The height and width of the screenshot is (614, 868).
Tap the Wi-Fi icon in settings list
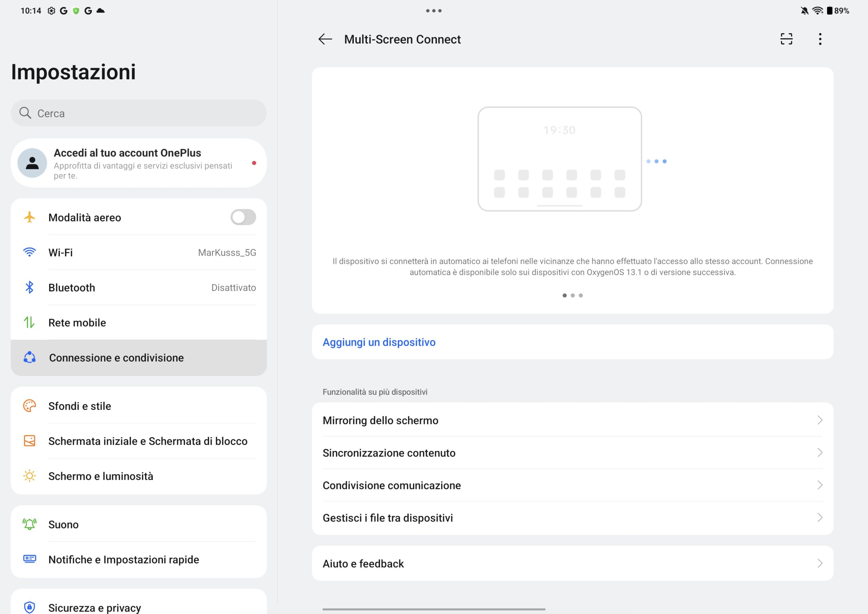click(x=29, y=252)
